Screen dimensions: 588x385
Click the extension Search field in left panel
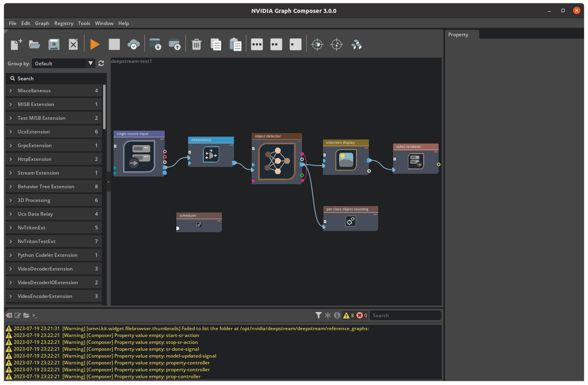coord(56,79)
